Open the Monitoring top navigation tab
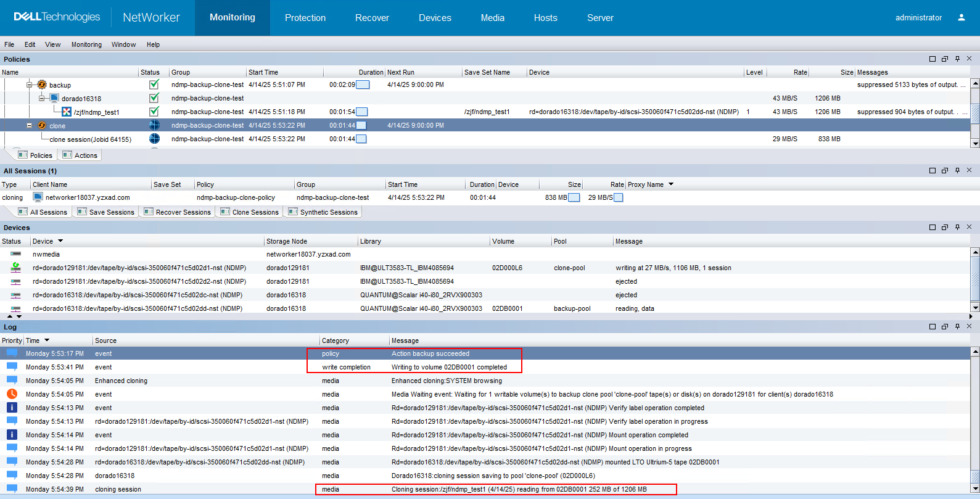Screen dimensions: 980x499 (x=233, y=17)
